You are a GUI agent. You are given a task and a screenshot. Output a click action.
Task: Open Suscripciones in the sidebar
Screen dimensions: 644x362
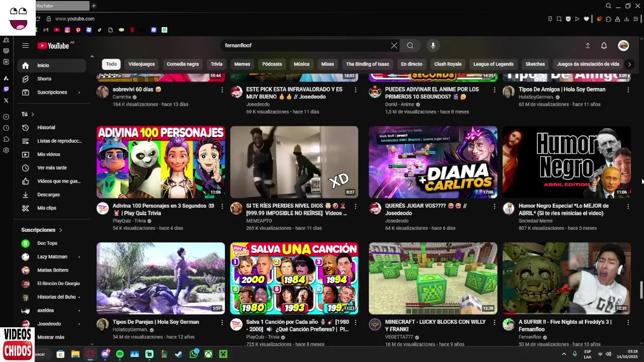(x=51, y=93)
